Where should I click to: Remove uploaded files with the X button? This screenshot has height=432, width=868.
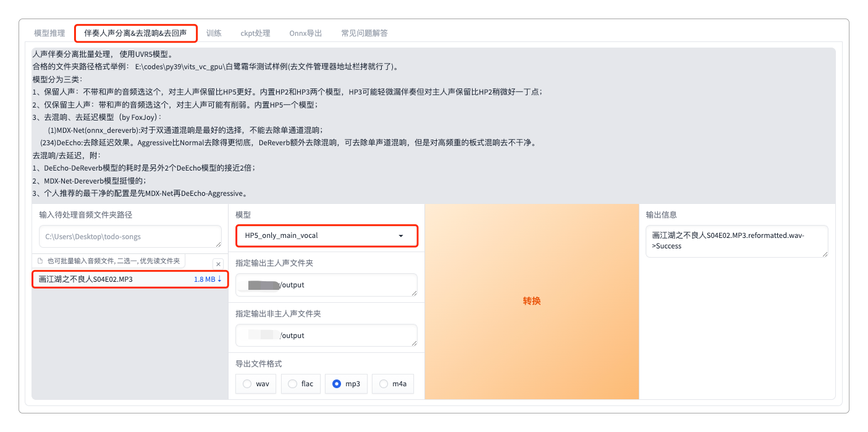(x=218, y=264)
